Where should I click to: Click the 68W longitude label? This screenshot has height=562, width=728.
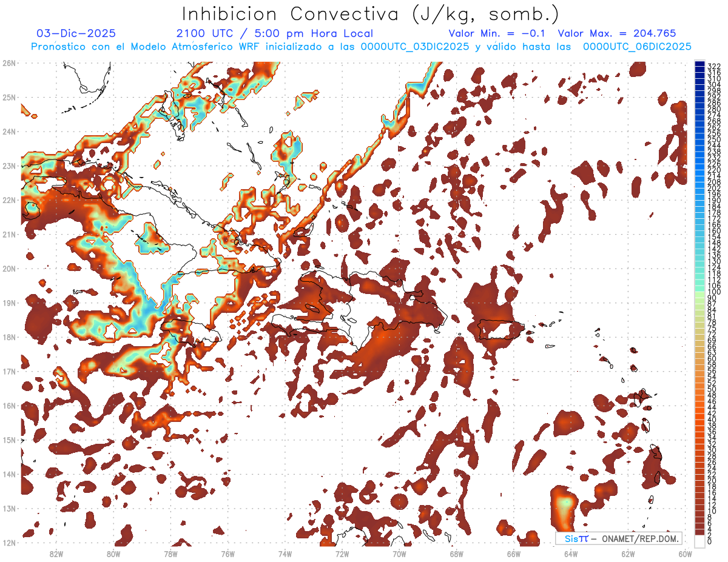click(x=456, y=554)
